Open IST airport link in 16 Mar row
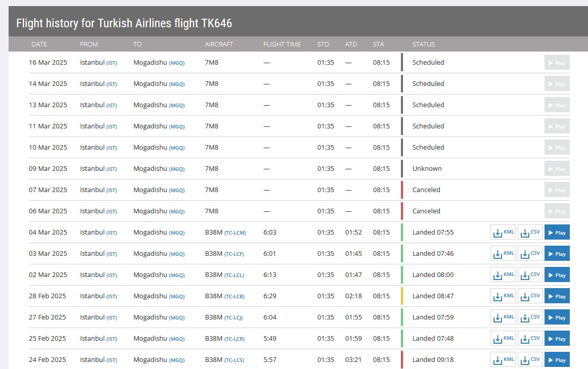Screen dimensions: 588x369 (112, 63)
